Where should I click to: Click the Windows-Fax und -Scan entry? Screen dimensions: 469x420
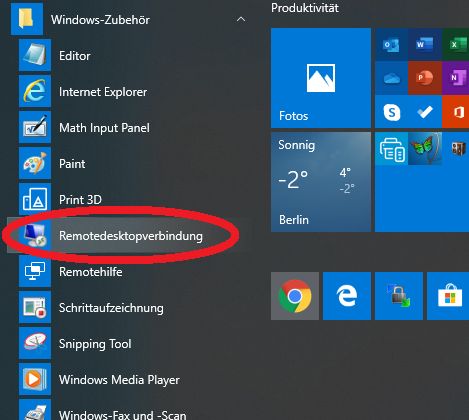[122, 415]
